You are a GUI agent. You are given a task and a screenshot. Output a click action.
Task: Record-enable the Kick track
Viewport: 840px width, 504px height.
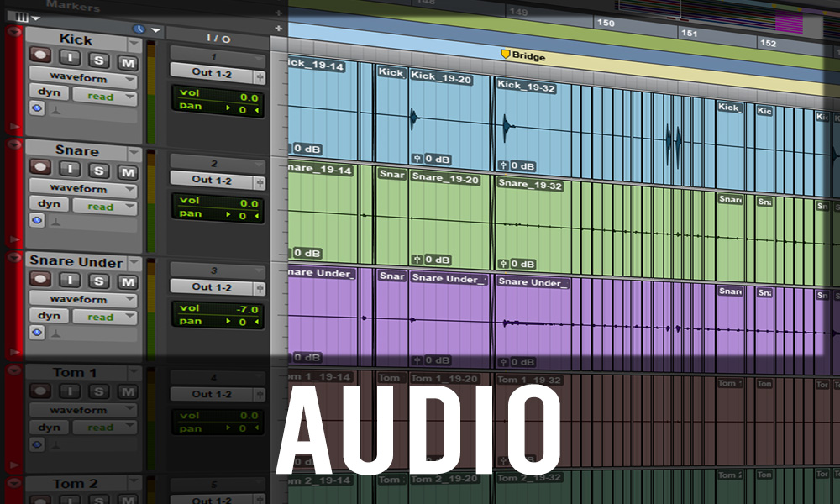40,60
